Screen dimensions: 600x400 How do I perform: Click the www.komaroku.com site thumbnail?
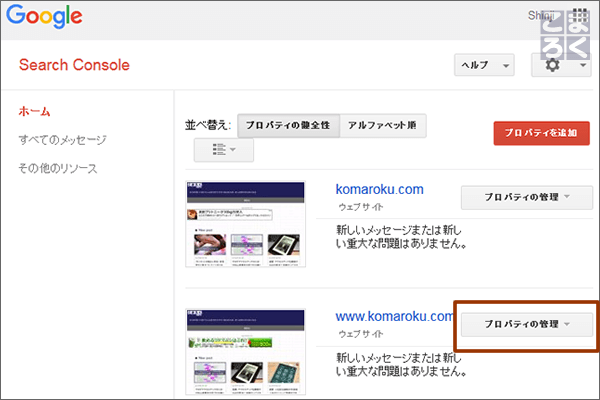246,351
